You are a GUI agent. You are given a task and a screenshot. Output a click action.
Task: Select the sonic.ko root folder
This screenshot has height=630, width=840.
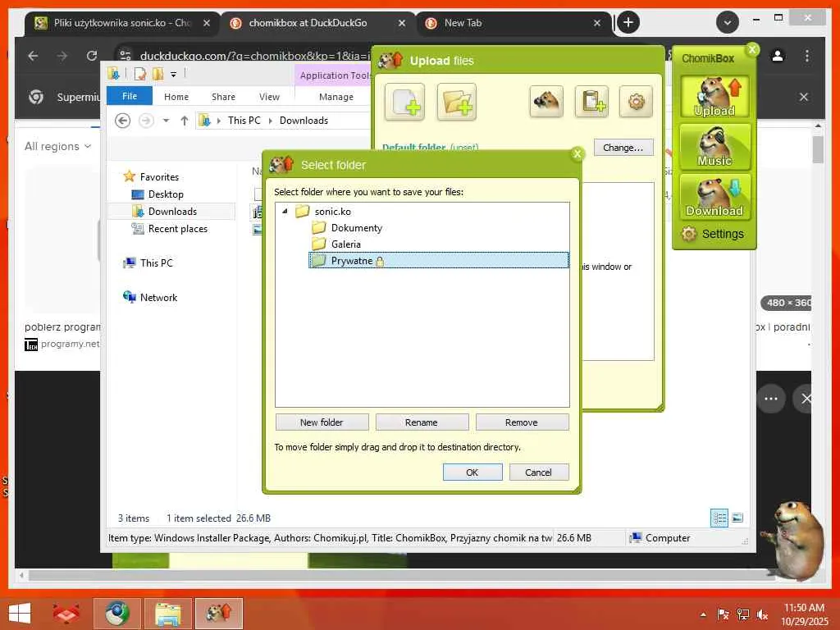click(333, 212)
